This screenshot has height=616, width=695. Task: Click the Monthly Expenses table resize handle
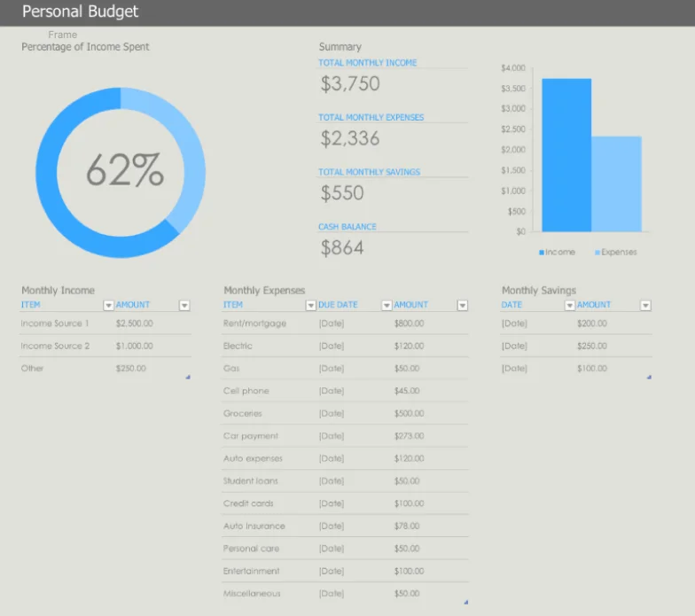466,603
